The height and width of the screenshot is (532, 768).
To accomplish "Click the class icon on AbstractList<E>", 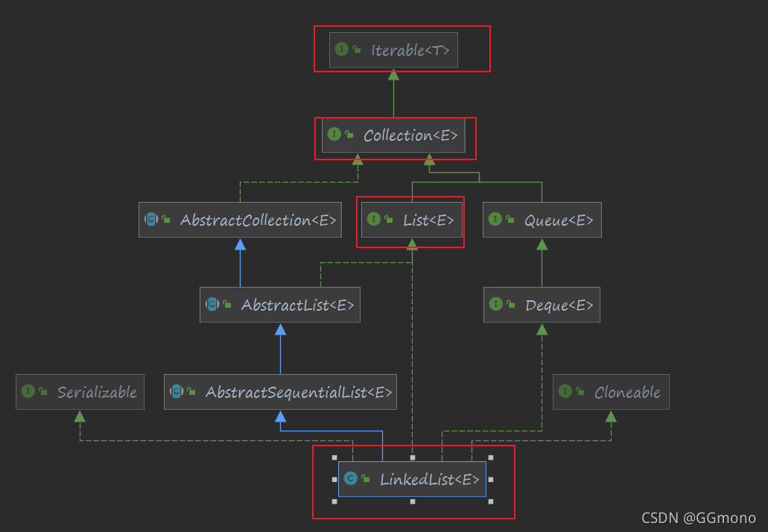I will (214, 305).
